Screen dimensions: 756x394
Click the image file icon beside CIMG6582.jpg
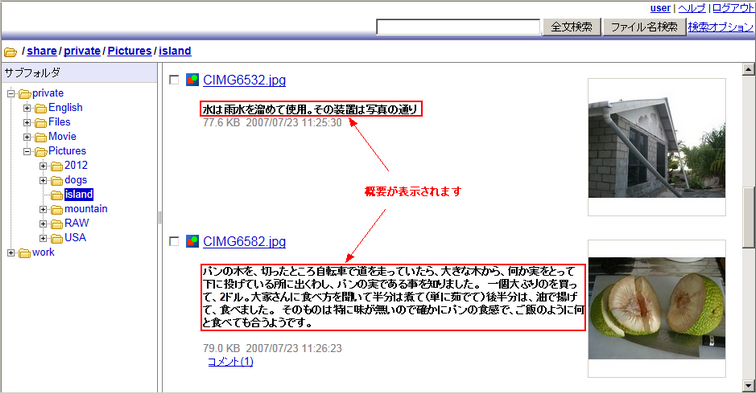[192, 241]
